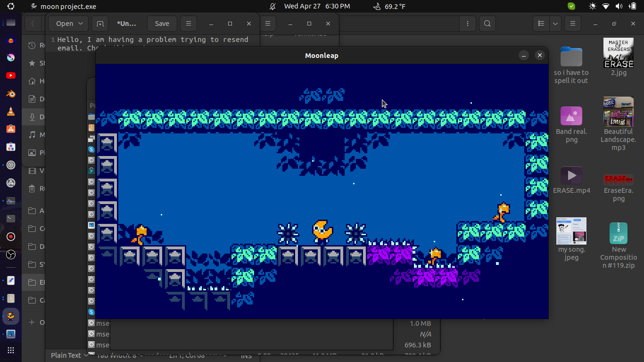The height and width of the screenshot is (362, 644).
Task: Select Starred star icon in Files sidebar
Action: (x=32, y=63)
